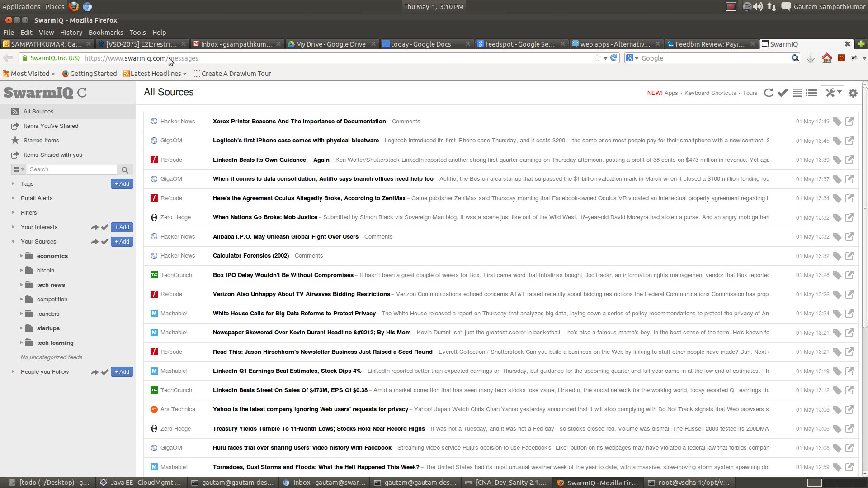
Task: Expand the tech news folder
Action: pos(21,285)
